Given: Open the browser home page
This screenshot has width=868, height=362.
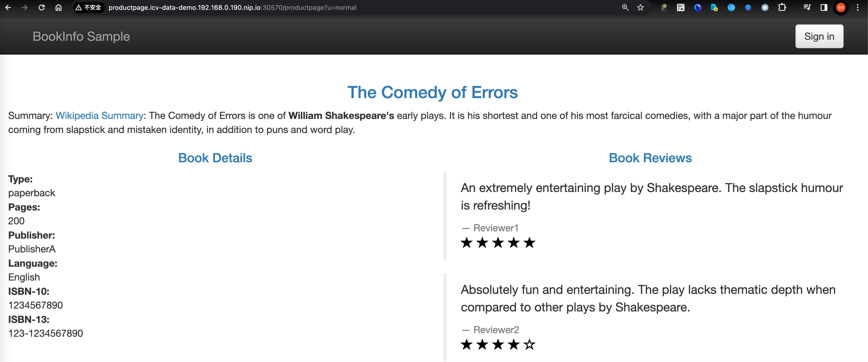Looking at the screenshot, I should [58, 7].
